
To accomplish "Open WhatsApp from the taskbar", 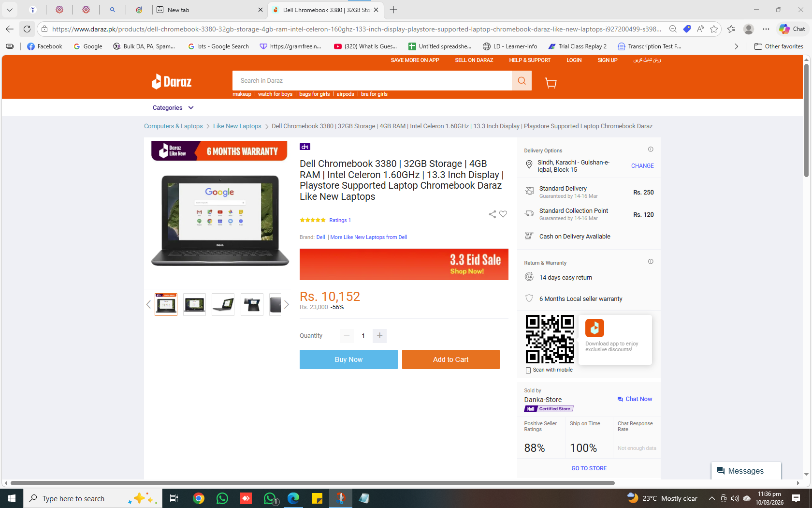I will click(x=222, y=498).
